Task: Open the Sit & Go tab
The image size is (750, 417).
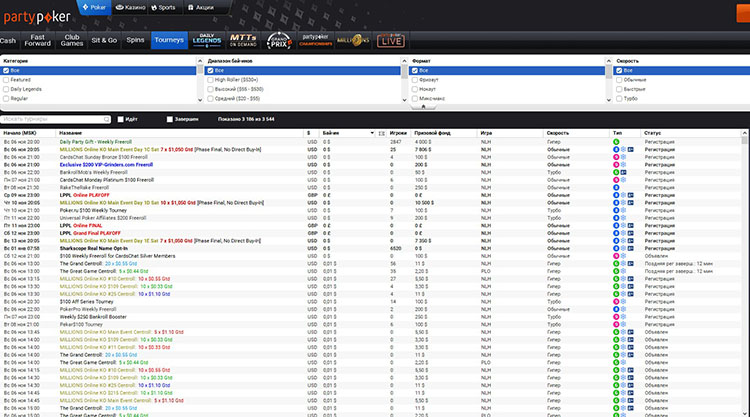Action: click(104, 40)
